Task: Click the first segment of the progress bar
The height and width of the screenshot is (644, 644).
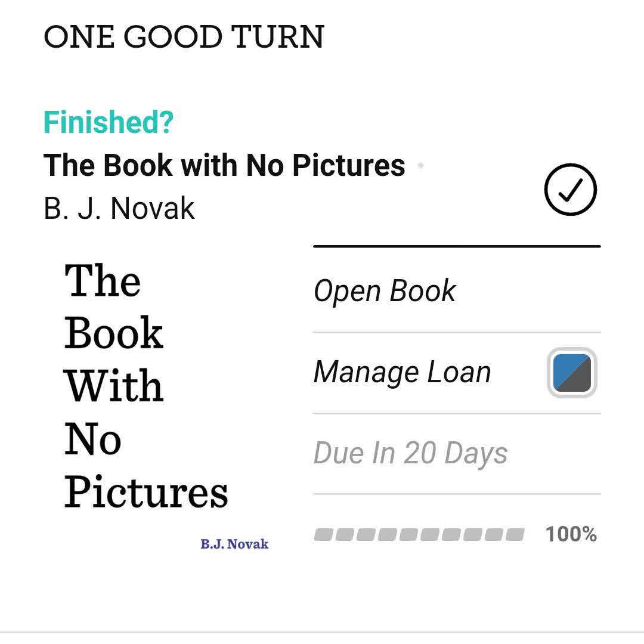Action: (324, 534)
